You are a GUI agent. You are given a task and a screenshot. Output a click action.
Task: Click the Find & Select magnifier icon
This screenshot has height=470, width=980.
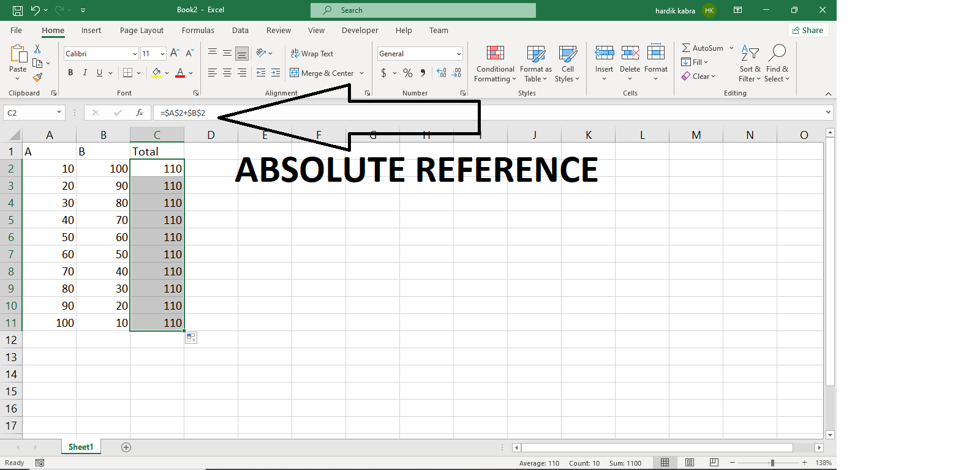pos(777,53)
